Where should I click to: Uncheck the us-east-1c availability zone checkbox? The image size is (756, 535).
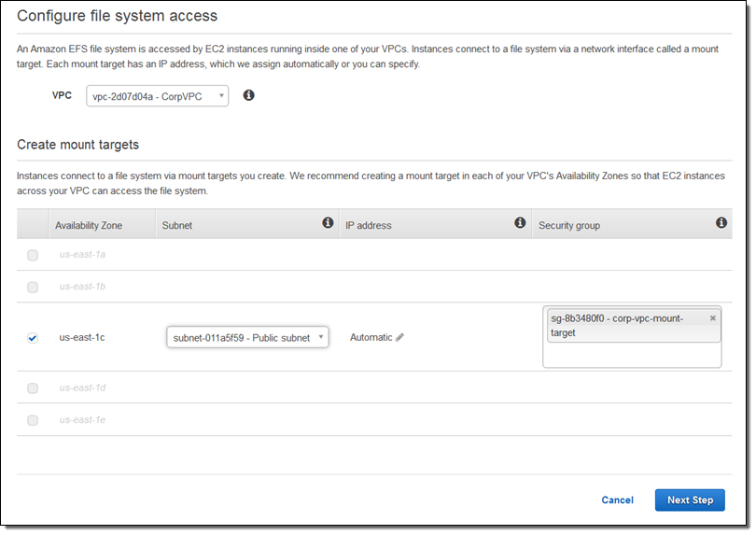tap(33, 338)
